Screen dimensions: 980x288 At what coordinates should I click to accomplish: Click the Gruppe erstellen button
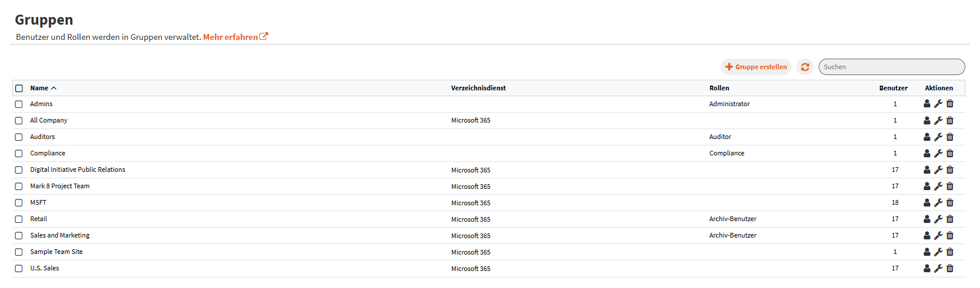[x=756, y=67]
